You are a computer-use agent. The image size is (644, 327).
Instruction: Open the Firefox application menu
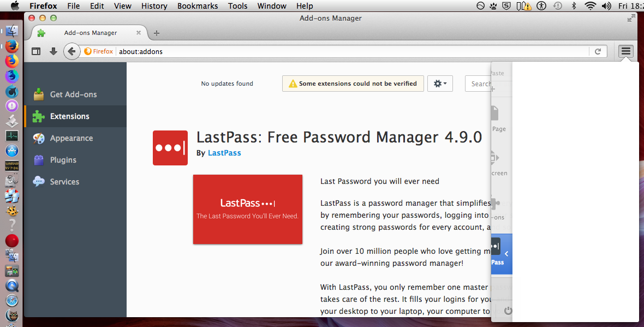coord(43,6)
